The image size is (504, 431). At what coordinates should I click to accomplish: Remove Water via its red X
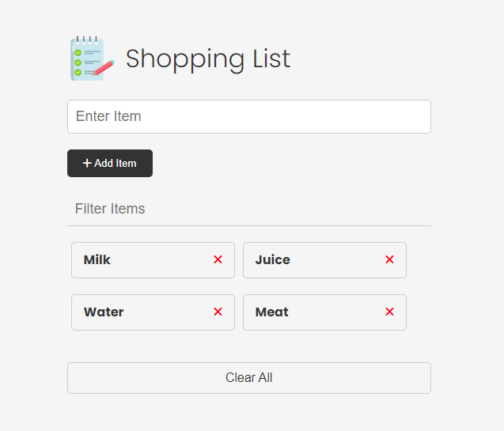click(x=218, y=312)
